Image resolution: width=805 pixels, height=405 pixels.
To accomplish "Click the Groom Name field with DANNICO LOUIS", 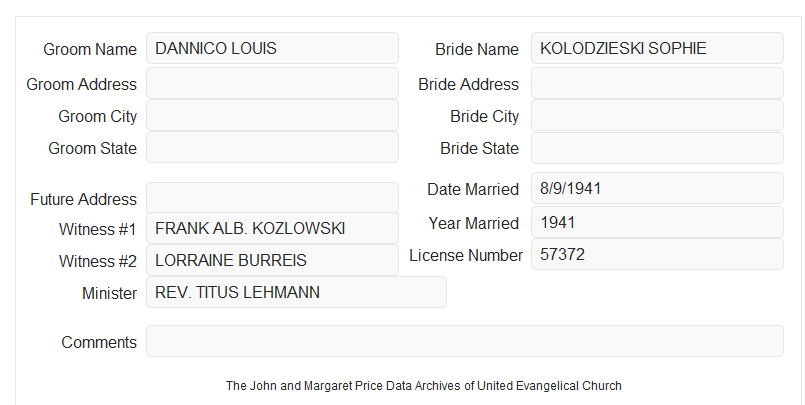I will pyautogui.click(x=272, y=48).
